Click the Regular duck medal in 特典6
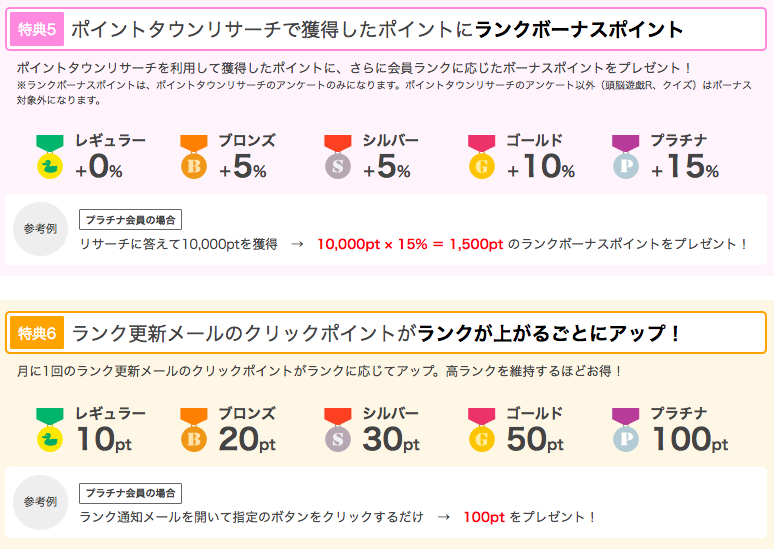Image resolution: width=774 pixels, height=550 pixels. point(50,430)
